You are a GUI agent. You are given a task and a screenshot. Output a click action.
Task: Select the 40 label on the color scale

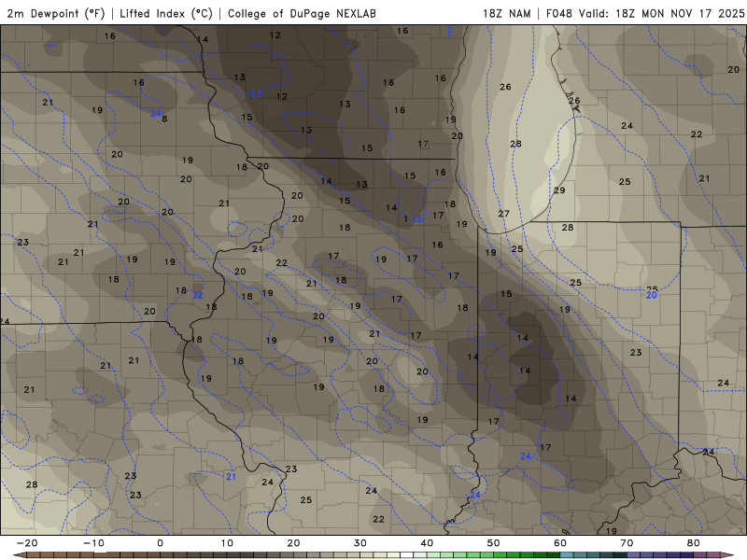pyautogui.click(x=427, y=543)
